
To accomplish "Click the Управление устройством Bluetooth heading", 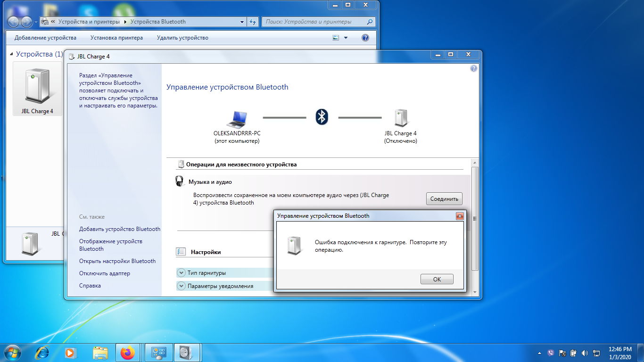I will (x=227, y=87).
